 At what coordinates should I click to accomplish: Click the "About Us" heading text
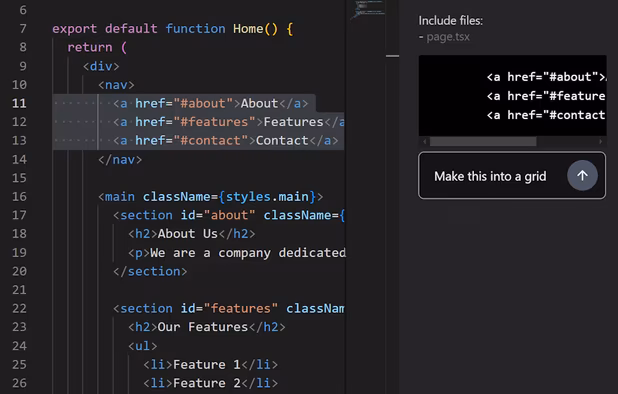(x=188, y=234)
